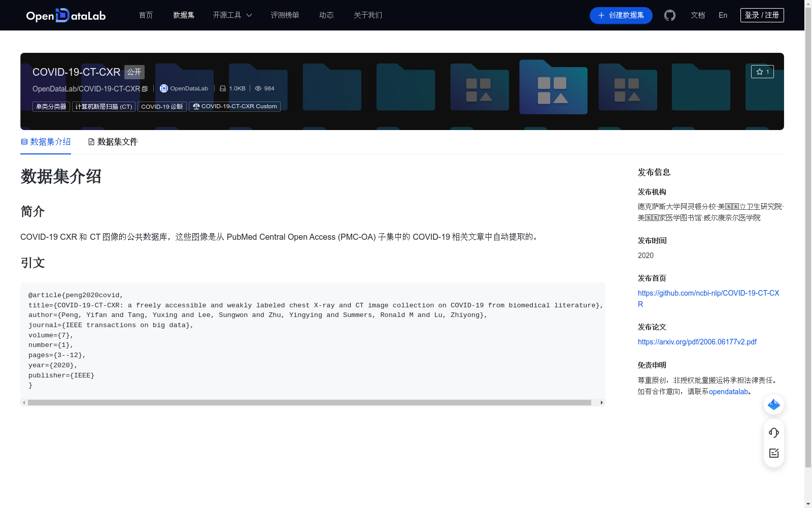Click the 发布机构 label
Viewport: 812px width, 508px height.
(x=652, y=192)
